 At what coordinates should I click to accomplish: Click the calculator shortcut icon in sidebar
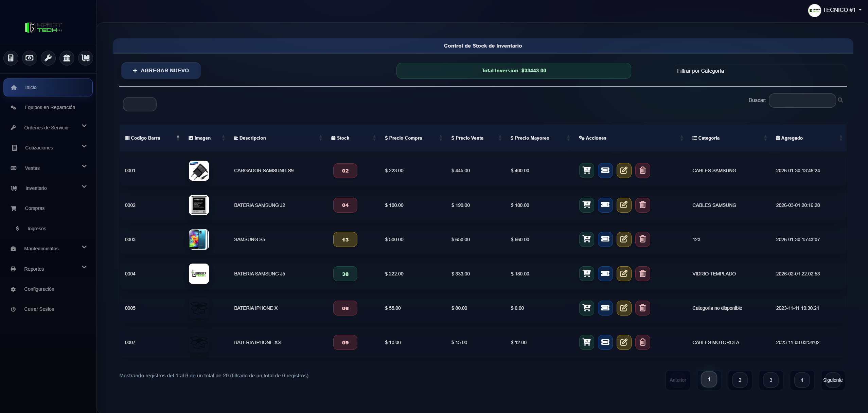point(11,58)
